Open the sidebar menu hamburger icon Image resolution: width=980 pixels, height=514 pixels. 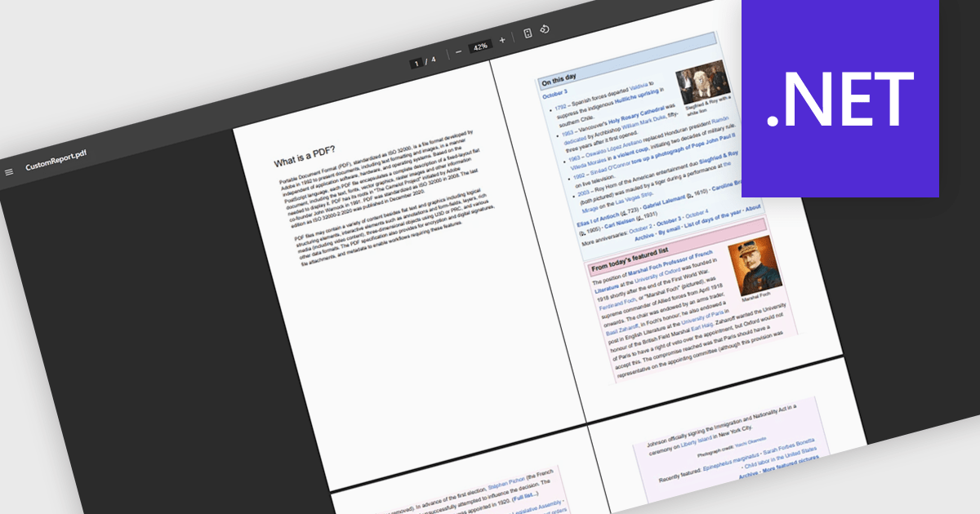pos(9,172)
